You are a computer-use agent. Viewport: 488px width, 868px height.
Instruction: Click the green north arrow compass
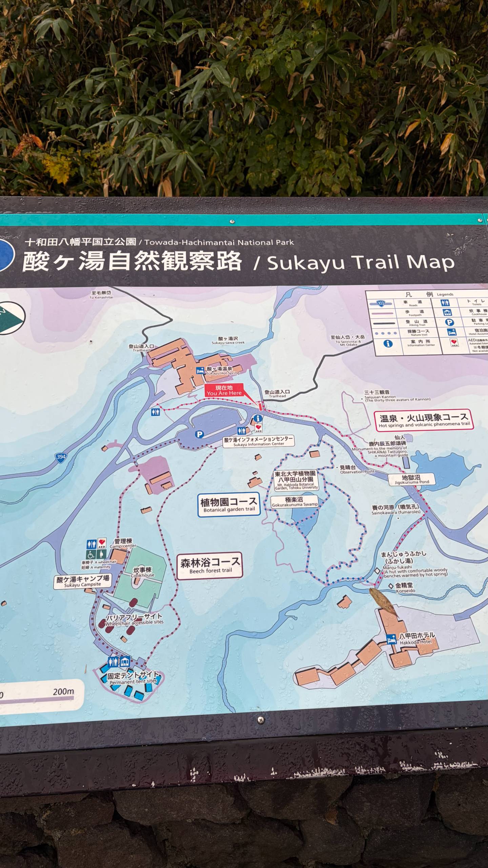tap(10, 318)
